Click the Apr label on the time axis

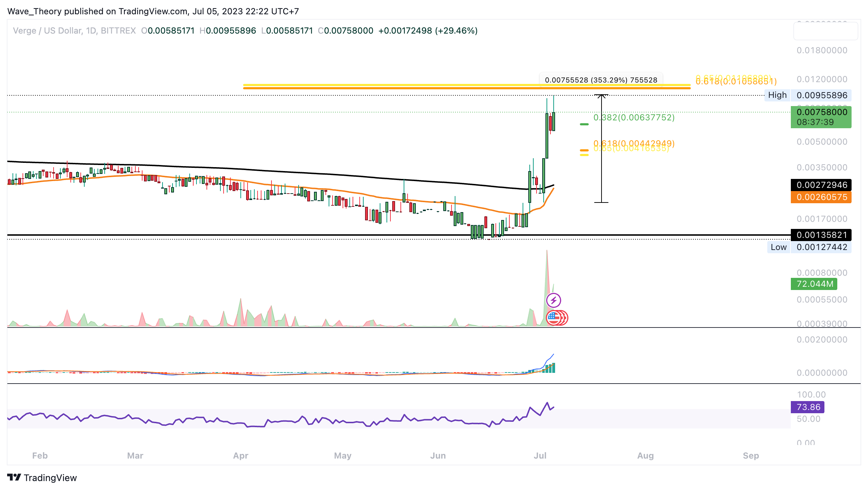point(240,456)
